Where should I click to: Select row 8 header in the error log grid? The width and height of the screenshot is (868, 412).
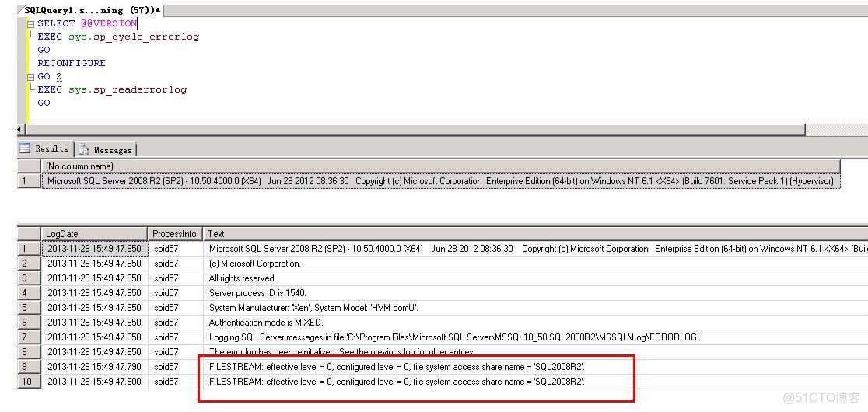tap(30, 352)
